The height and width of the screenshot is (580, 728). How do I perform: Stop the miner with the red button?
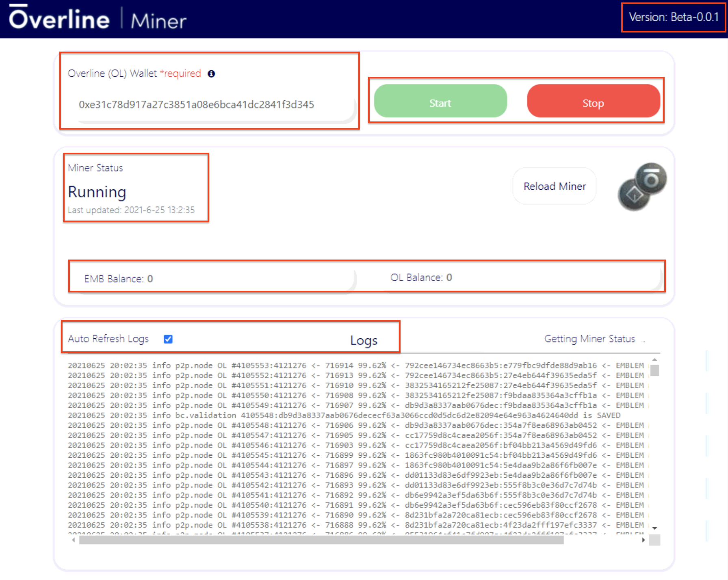[x=593, y=101]
